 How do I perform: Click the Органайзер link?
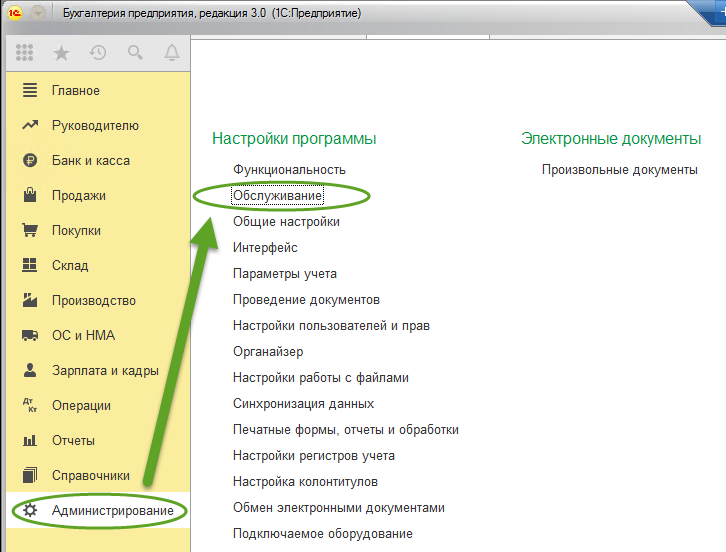pos(268,351)
